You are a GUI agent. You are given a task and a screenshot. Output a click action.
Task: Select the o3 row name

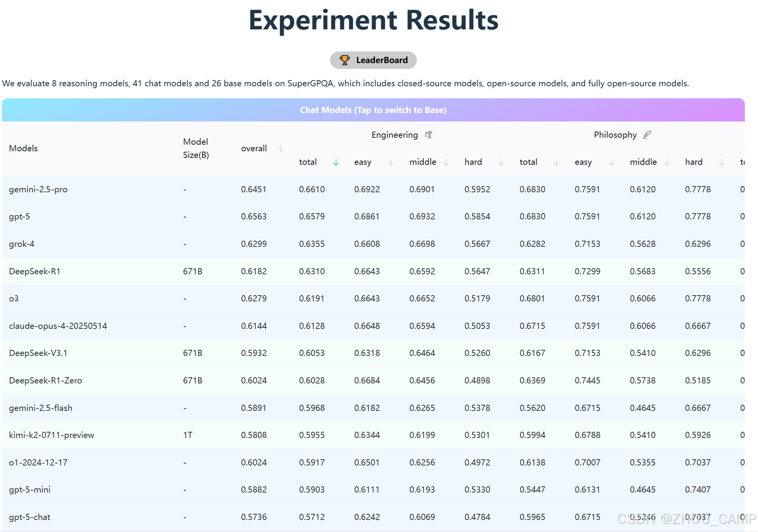(x=14, y=298)
